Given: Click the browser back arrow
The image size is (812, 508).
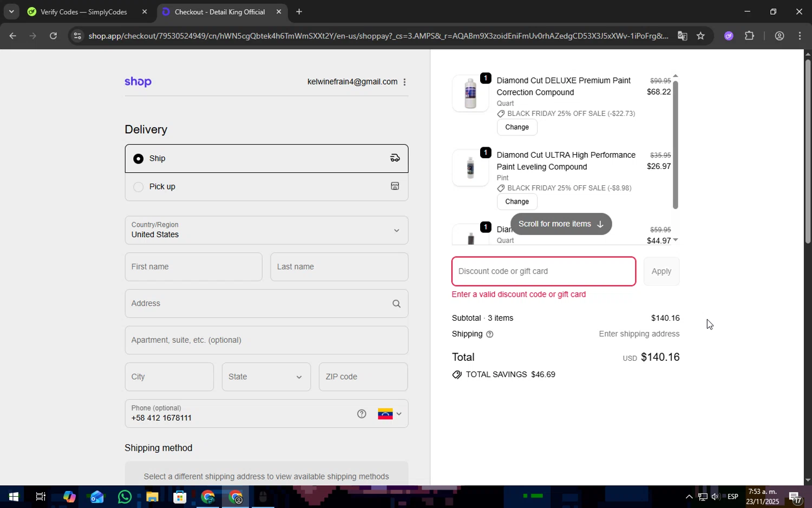Looking at the screenshot, I should coord(12,36).
